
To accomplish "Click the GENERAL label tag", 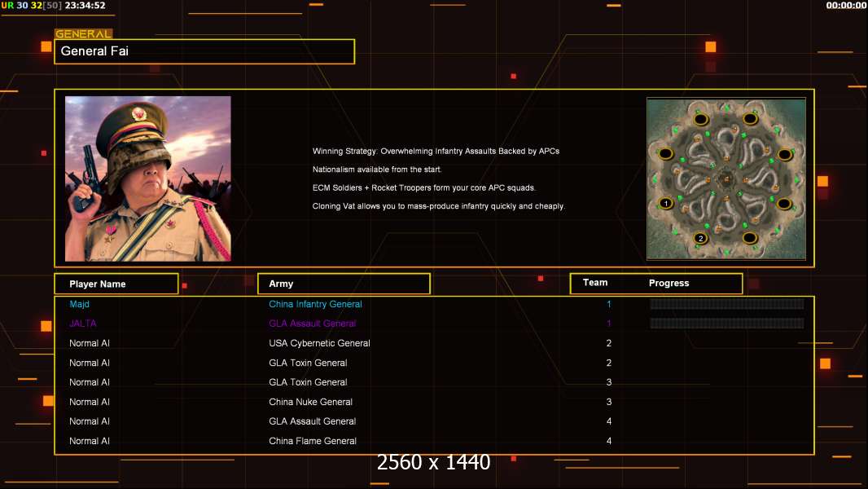I will point(84,33).
